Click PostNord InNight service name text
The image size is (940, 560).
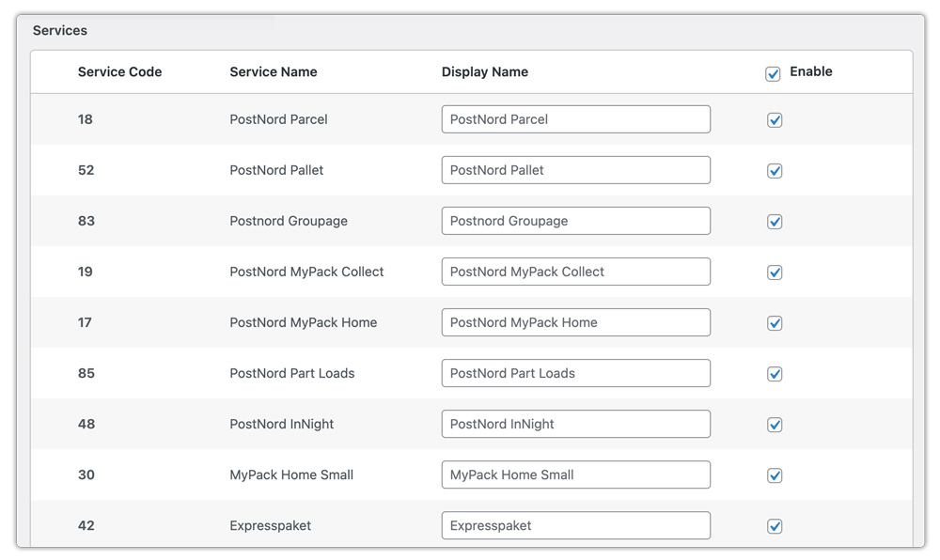[282, 424]
